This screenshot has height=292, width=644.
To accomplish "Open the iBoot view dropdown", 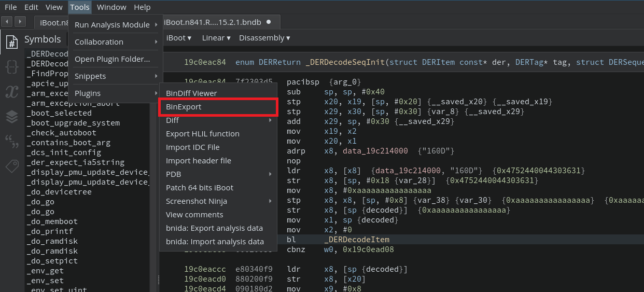I will point(178,38).
